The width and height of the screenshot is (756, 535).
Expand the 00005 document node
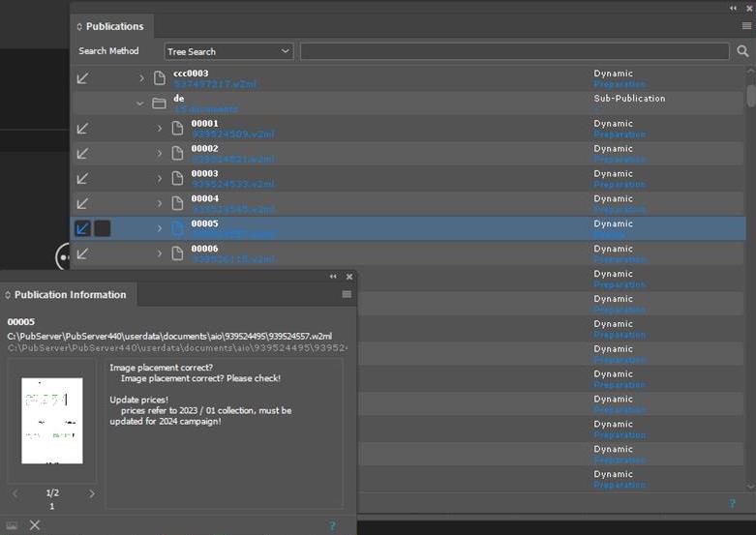tap(160, 228)
